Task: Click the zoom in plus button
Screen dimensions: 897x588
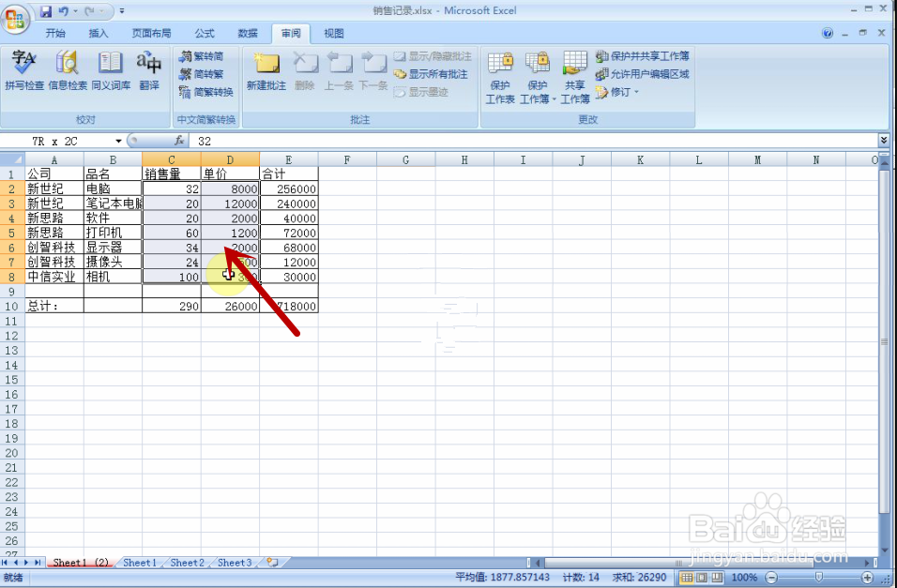Action: pyautogui.click(x=867, y=577)
